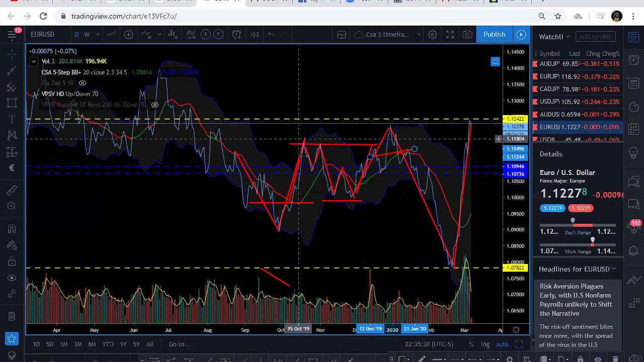Expand the indicator templates dropdown arrow
644x362 pixels.
pyautogui.click(x=159, y=34)
